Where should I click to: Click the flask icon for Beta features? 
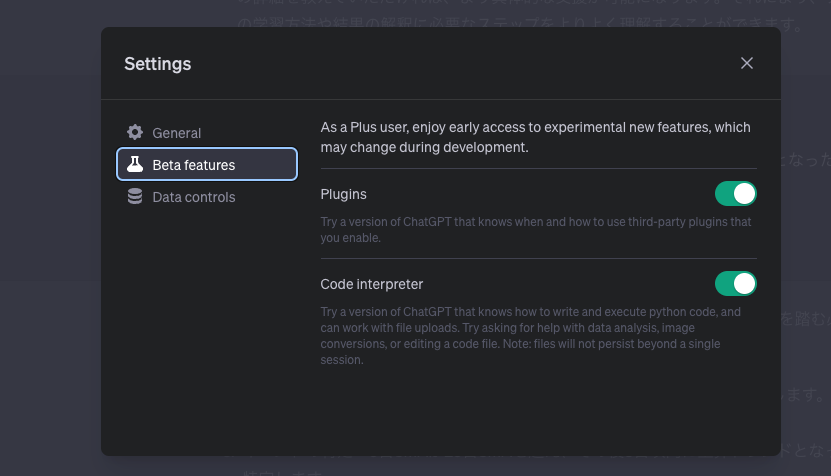click(135, 164)
